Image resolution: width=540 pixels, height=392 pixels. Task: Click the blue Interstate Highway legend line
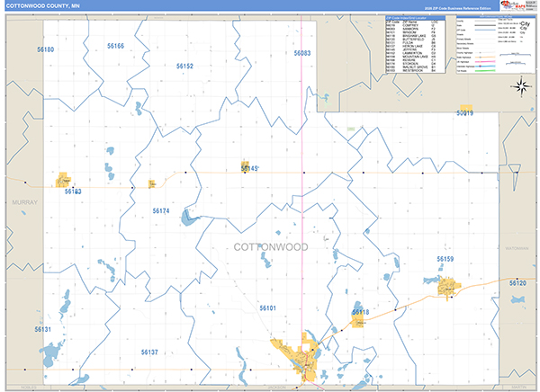[485, 66]
